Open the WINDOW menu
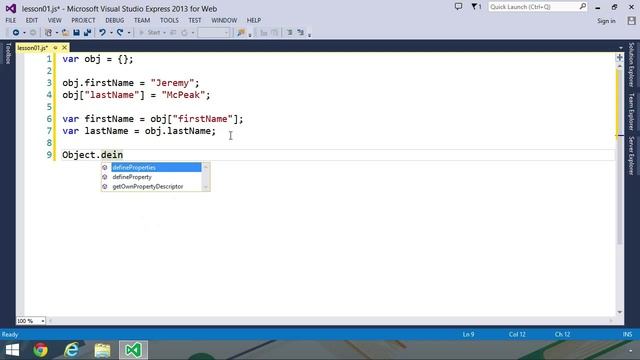The image size is (640, 360). (x=224, y=20)
